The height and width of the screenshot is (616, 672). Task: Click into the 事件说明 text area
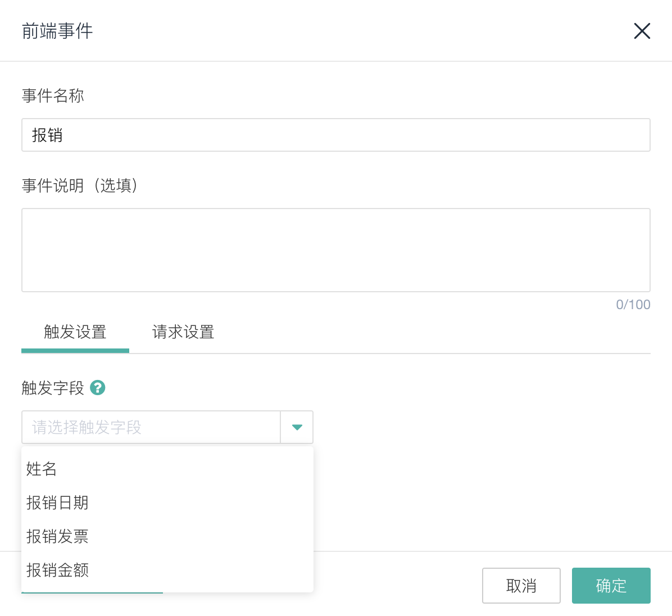point(335,250)
